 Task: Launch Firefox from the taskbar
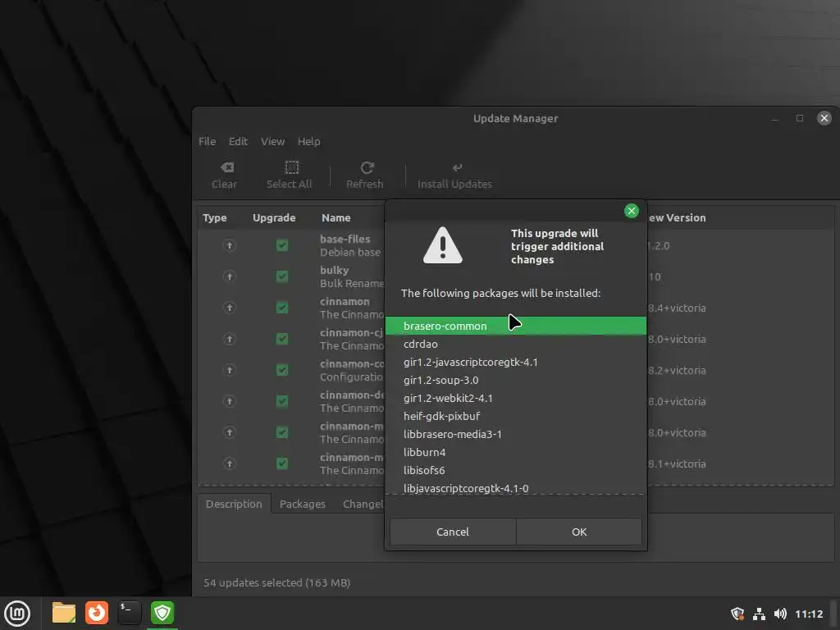(97, 613)
